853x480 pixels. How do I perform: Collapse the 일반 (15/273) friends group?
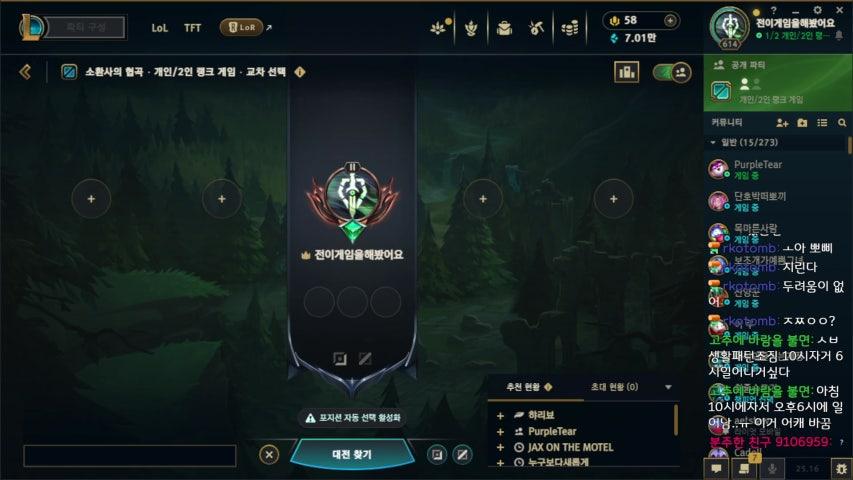click(x=713, y=143)
